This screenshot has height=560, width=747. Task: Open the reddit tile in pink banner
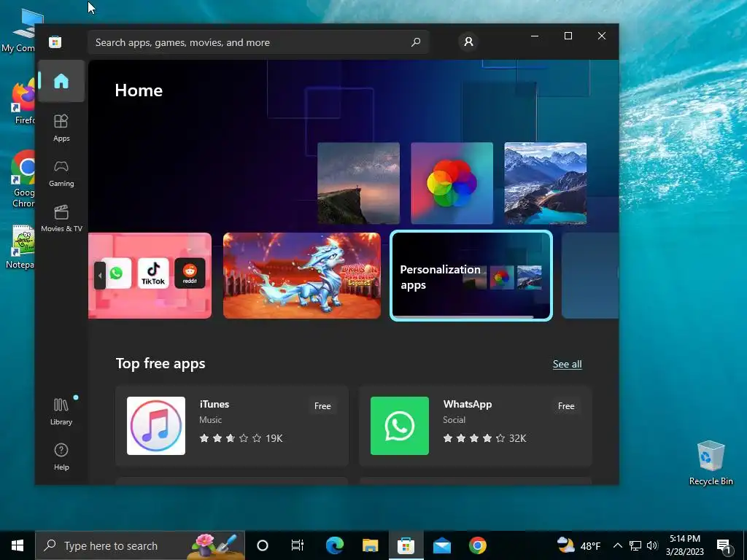coord(190,273)
